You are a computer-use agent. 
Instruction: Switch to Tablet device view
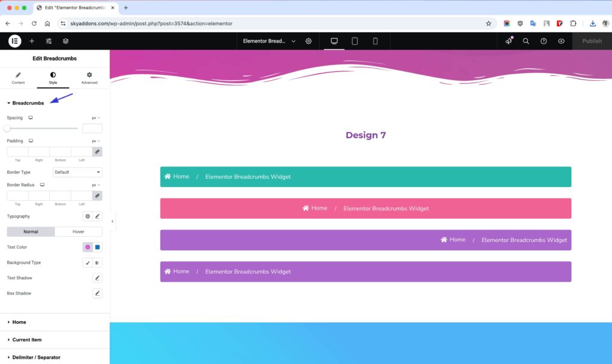coord(355,41)
